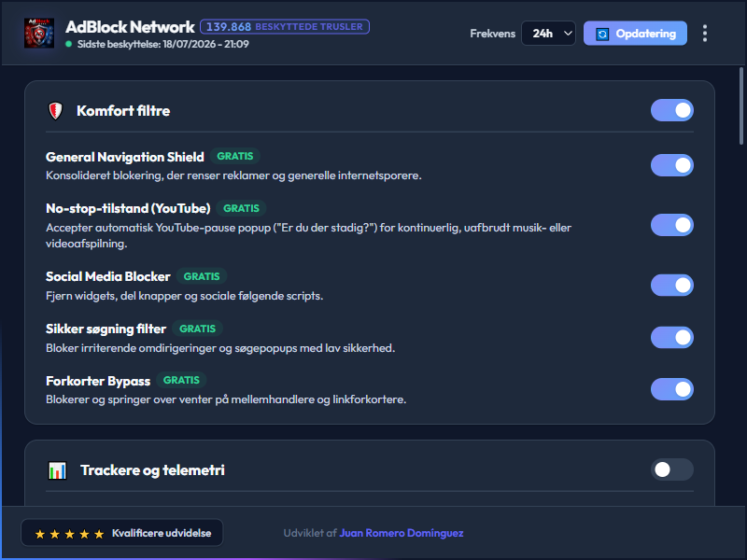Click the Sidste beskyttelse date text
The image size is (747, 560).
coord(162,44)
